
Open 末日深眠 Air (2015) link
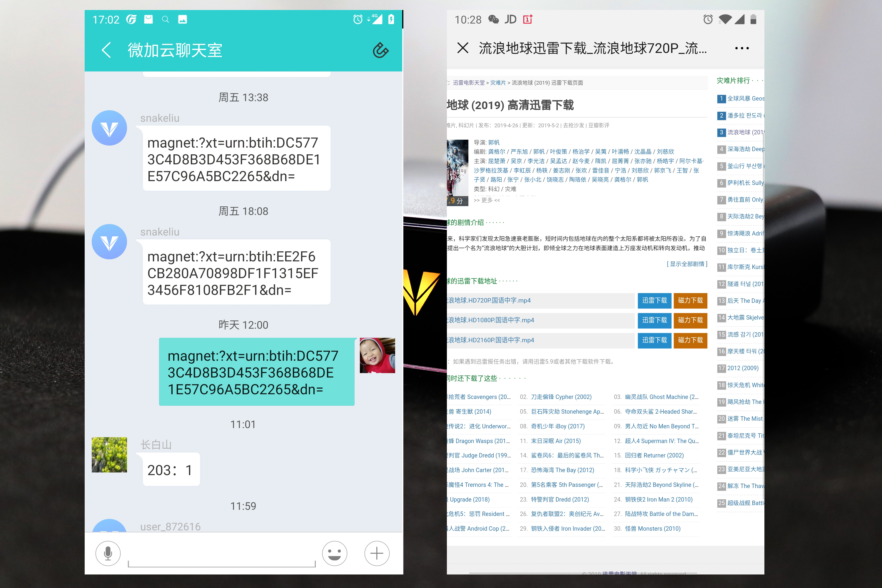click(556, 441)
